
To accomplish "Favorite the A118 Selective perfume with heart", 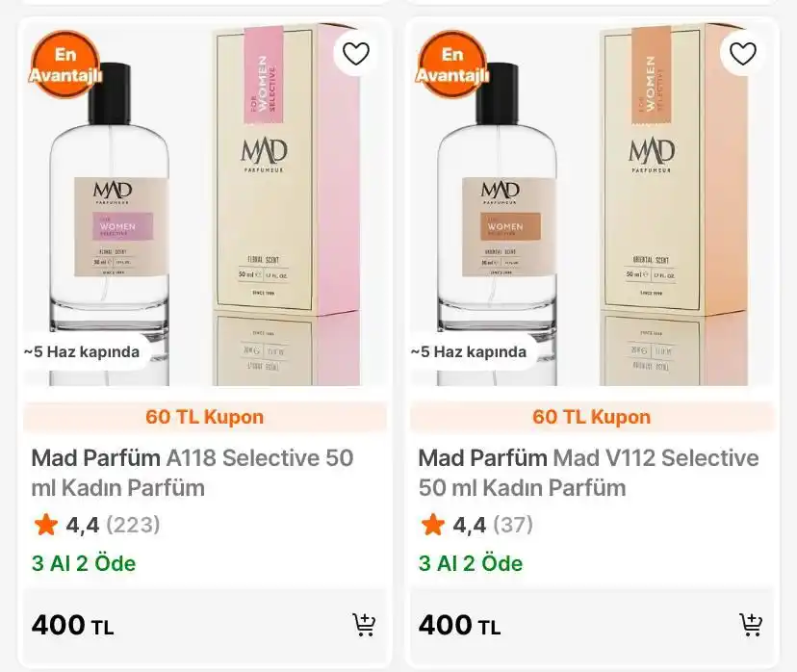I will click(x=356, y=53).
